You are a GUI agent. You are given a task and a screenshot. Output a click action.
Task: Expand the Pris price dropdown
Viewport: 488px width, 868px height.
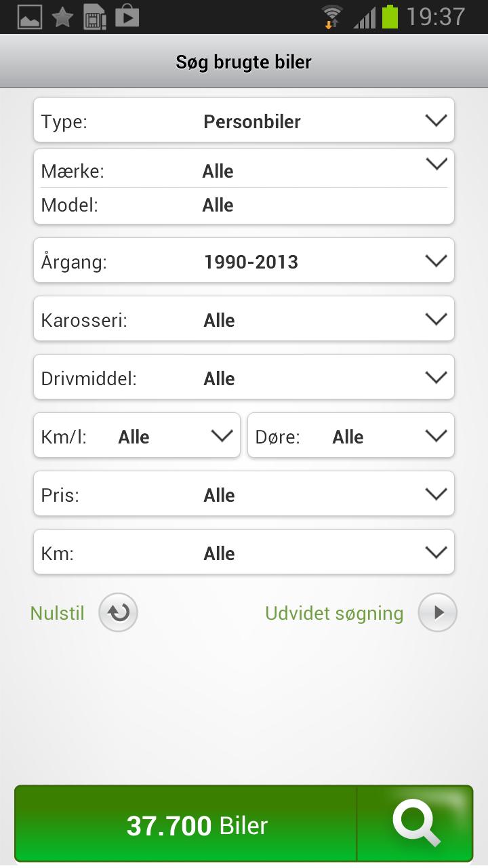point(244,494)
